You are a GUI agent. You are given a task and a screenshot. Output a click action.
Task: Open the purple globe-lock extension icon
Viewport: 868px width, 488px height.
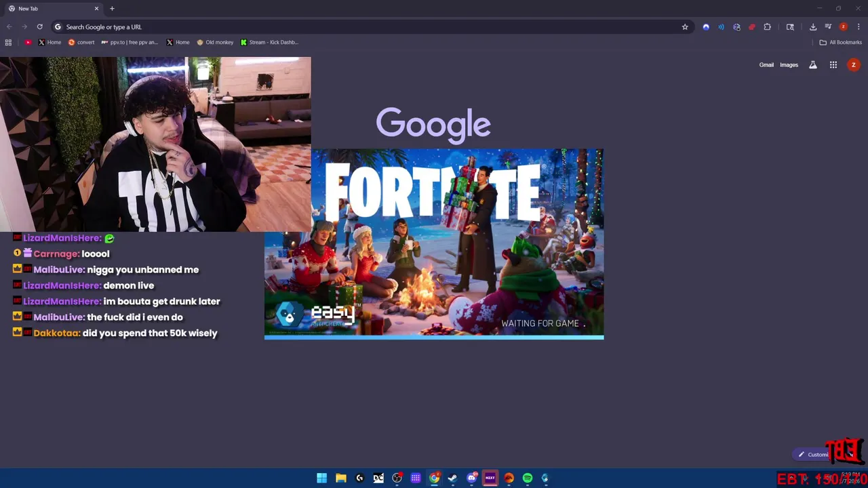point(736,27)
